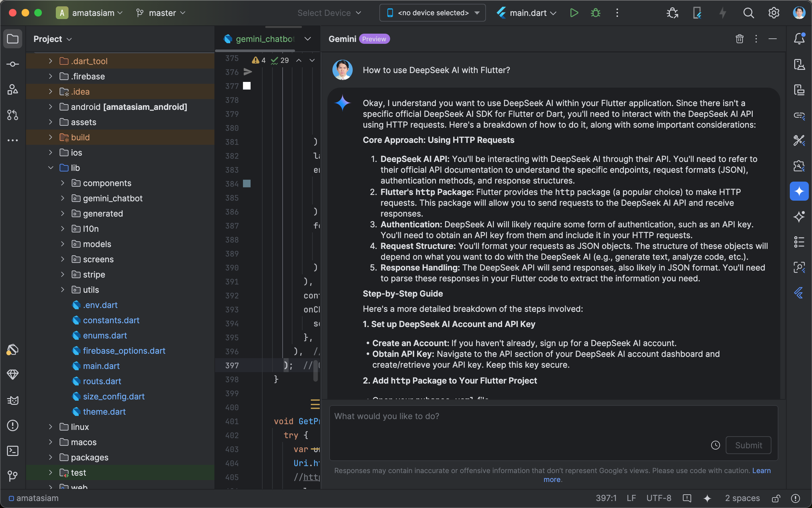Run main.dart with the play icon
The width and height of the screenshot is (812, 508).
pyautogui.click(x=574, y=13)
